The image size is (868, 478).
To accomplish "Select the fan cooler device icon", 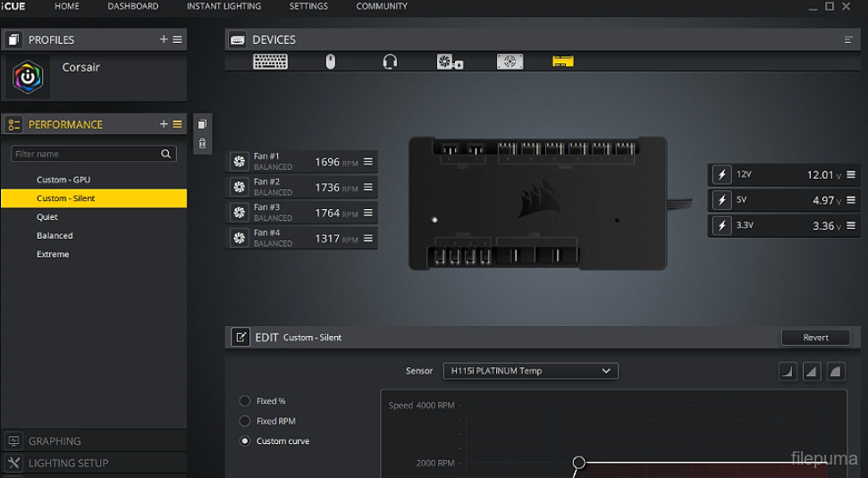I will (449, 62).
